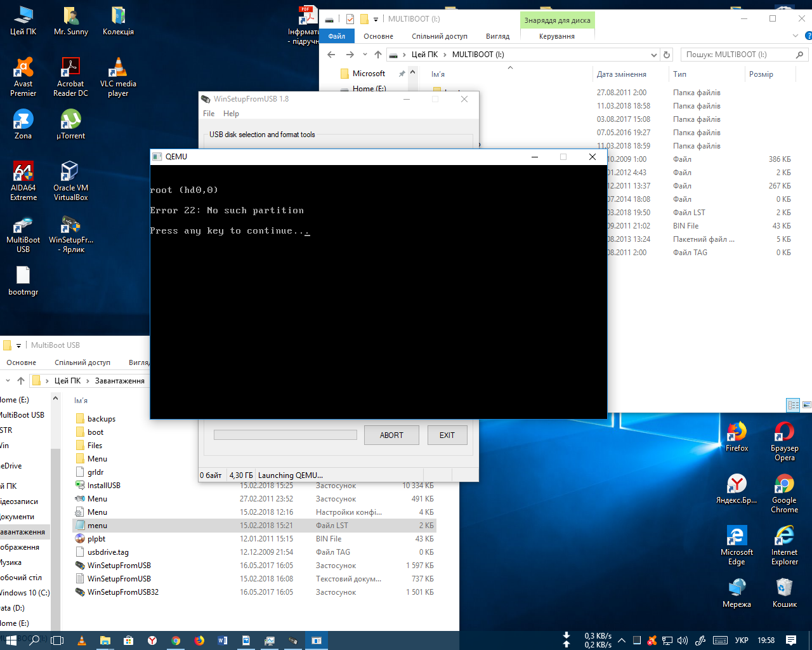Open the File menu in WinSetupFromUSB

(x=209, y=114)
